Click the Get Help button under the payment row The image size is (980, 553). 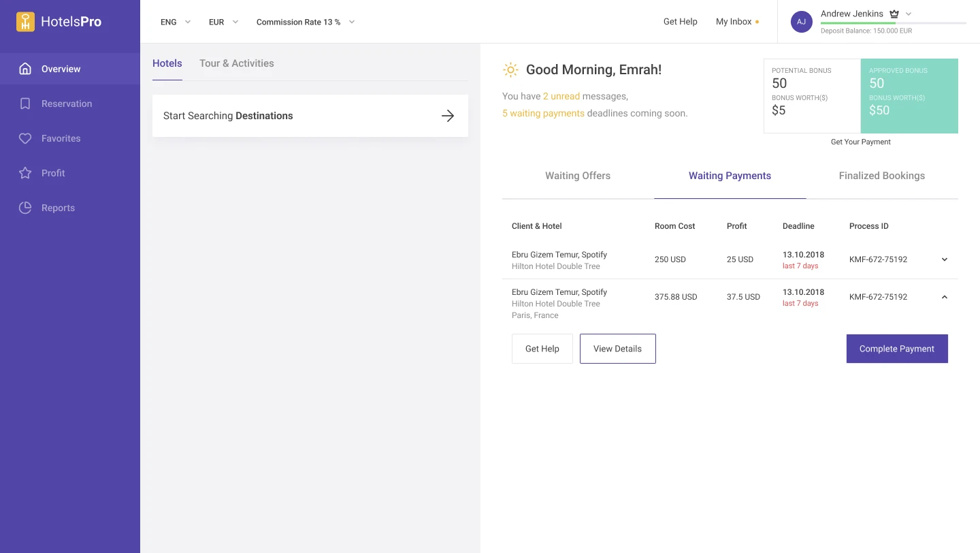pos(542,349)
